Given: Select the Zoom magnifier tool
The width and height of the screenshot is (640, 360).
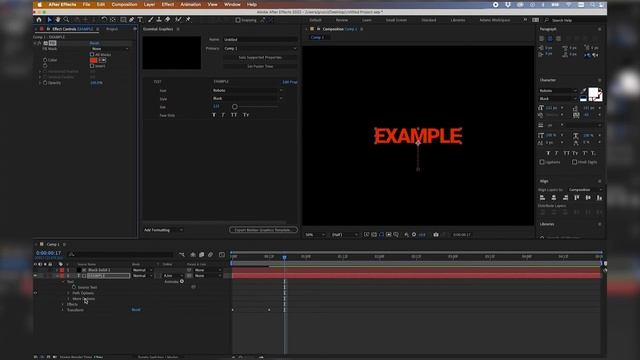Looking at the screenshot, I should [66, 20].
